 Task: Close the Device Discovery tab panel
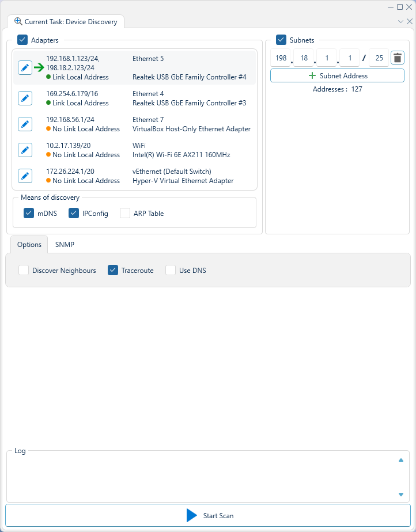point(409,21)
